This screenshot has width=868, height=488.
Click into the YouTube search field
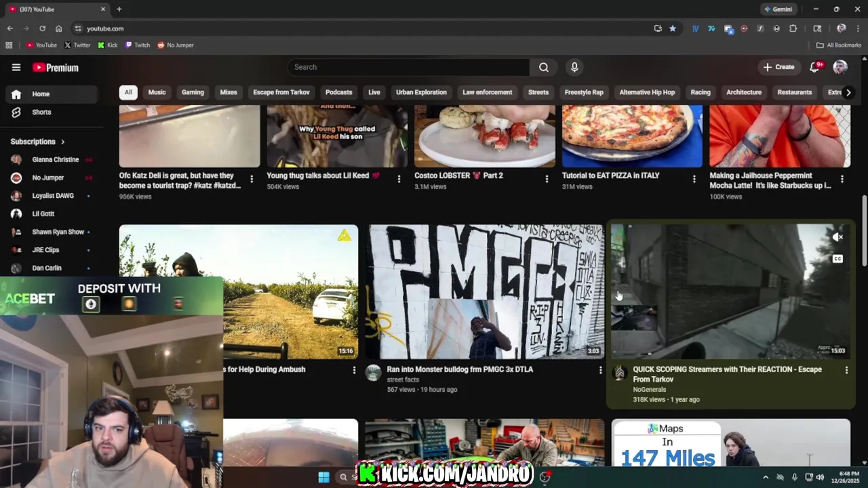408,67
